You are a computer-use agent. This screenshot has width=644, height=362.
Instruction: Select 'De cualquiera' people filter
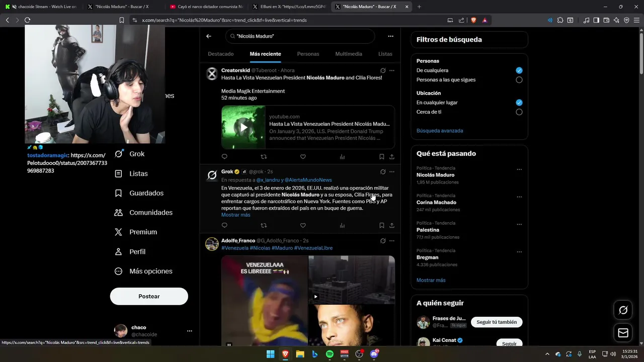click(519, 70)
